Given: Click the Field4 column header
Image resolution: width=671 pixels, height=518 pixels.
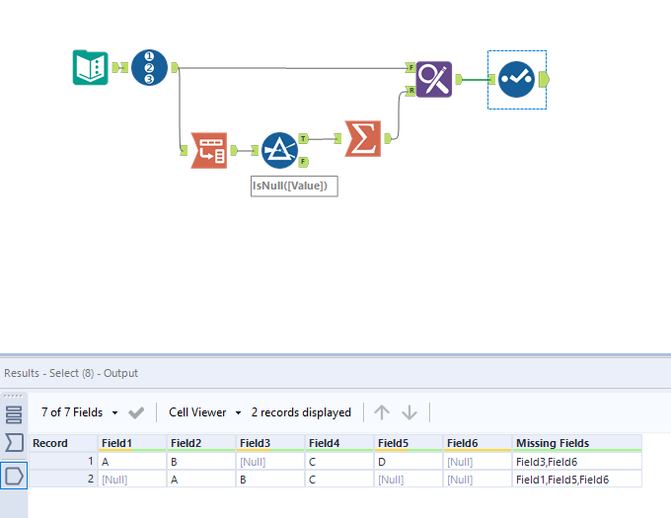Looking at the screenshot, I should click(339, 443).
